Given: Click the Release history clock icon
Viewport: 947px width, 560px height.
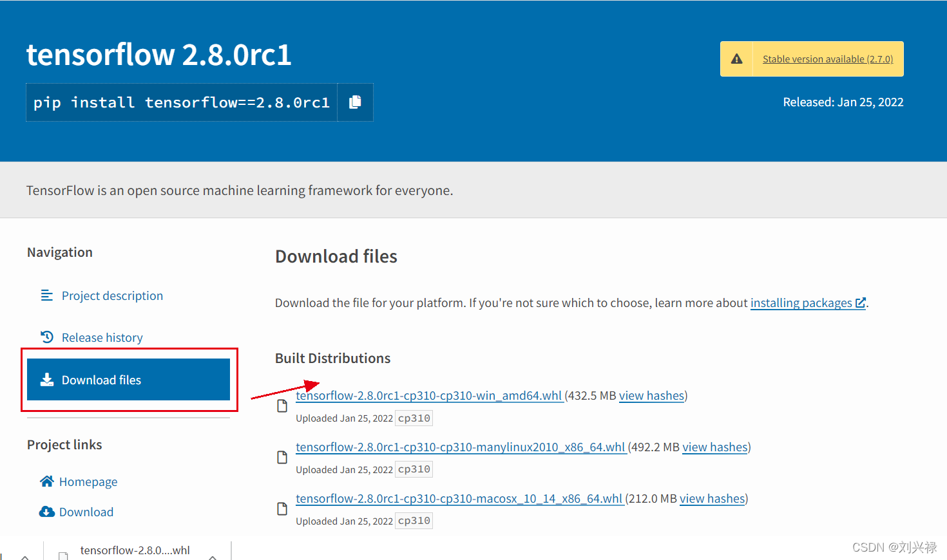Looking at the screenshot, I should pos(47,337).
